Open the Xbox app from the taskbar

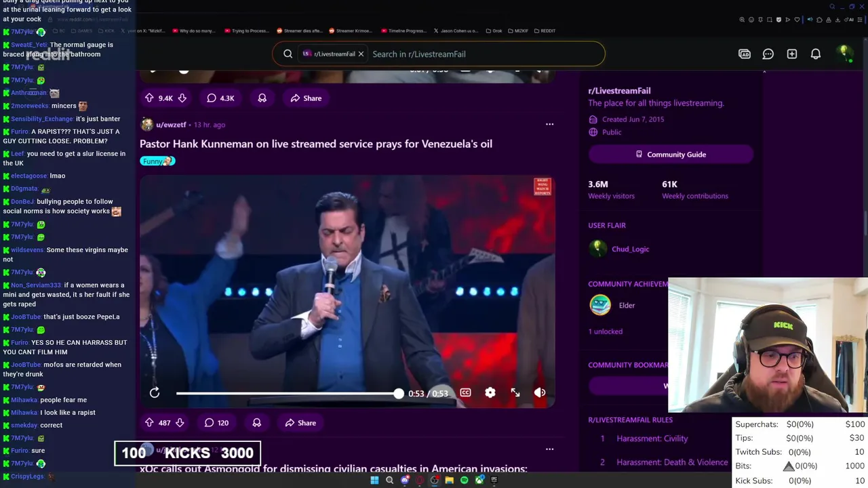479,480
